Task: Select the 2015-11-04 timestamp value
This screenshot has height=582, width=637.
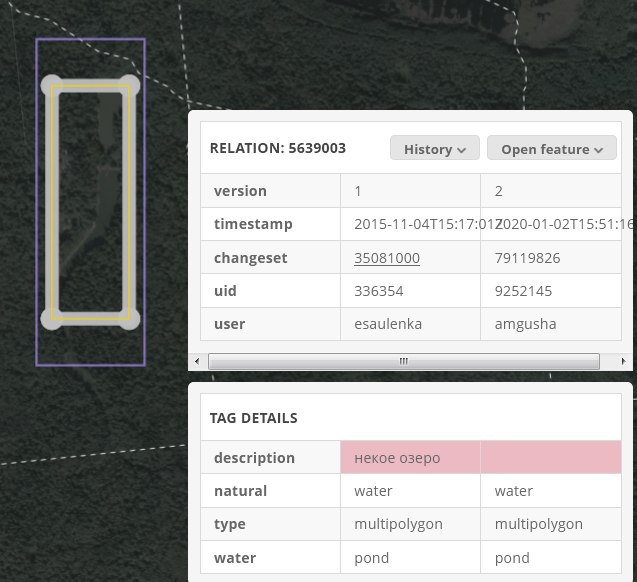Action: (x=428, y=224)
